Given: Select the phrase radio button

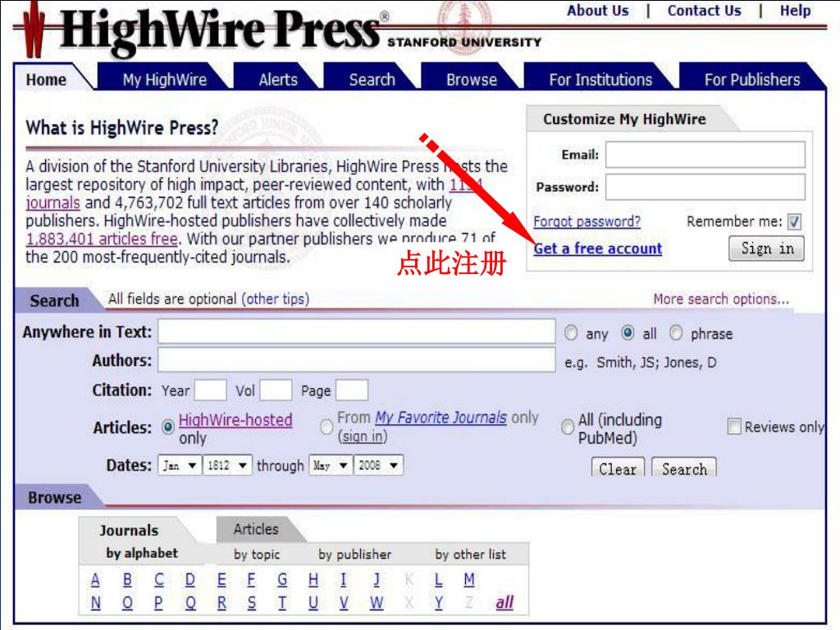Looking at the screenshot, I should (x=676, y=333).
